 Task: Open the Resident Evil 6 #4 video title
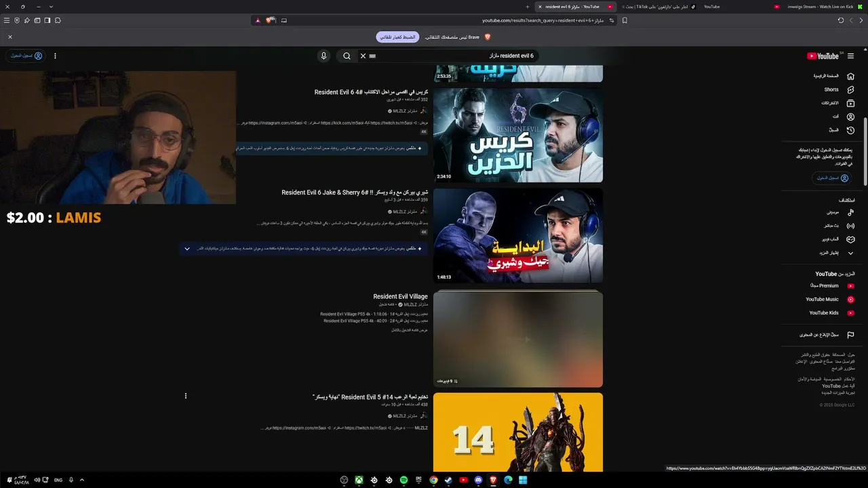371,92
